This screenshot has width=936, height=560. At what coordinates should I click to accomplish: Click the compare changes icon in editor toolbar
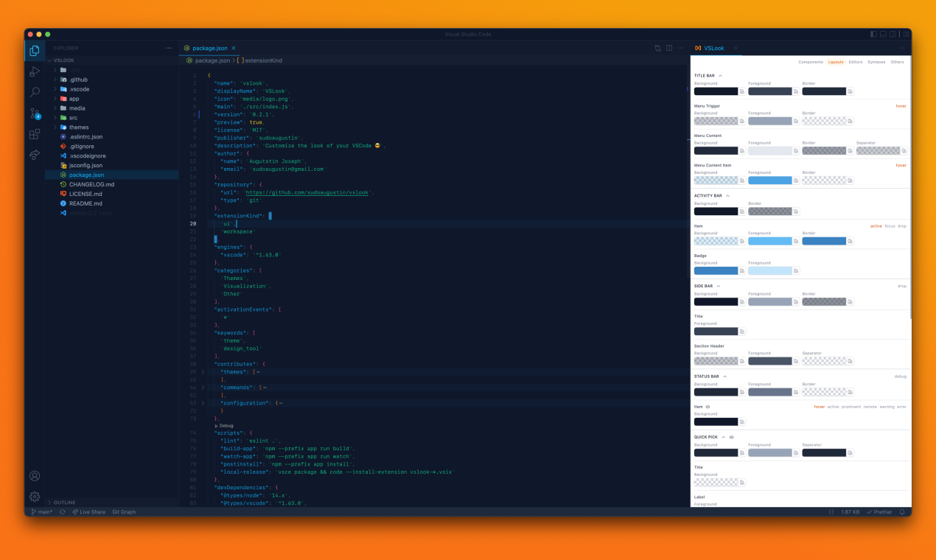657,48
